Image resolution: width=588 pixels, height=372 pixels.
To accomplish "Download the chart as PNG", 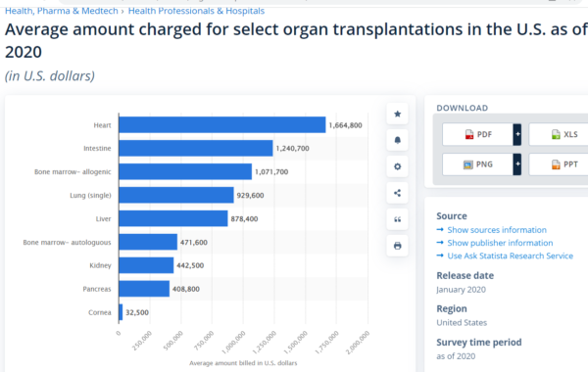I will (x=478, y=164).
